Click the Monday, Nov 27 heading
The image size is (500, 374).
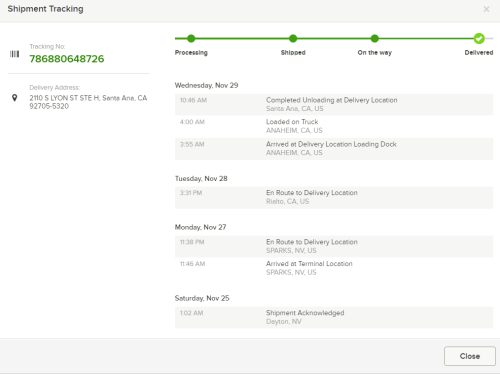[x=200, y=227]
